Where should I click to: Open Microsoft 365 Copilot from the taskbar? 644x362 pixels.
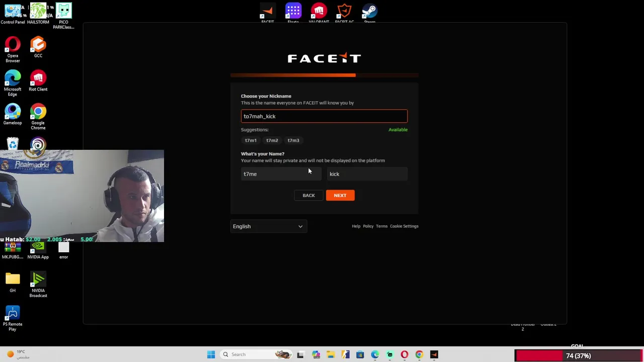(x=316, y=354)
